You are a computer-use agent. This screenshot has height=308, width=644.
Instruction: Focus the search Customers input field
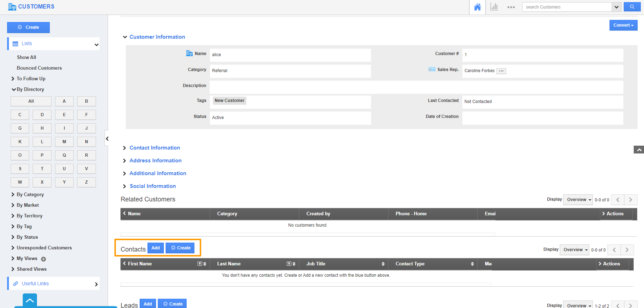click(x=567, y=7)
